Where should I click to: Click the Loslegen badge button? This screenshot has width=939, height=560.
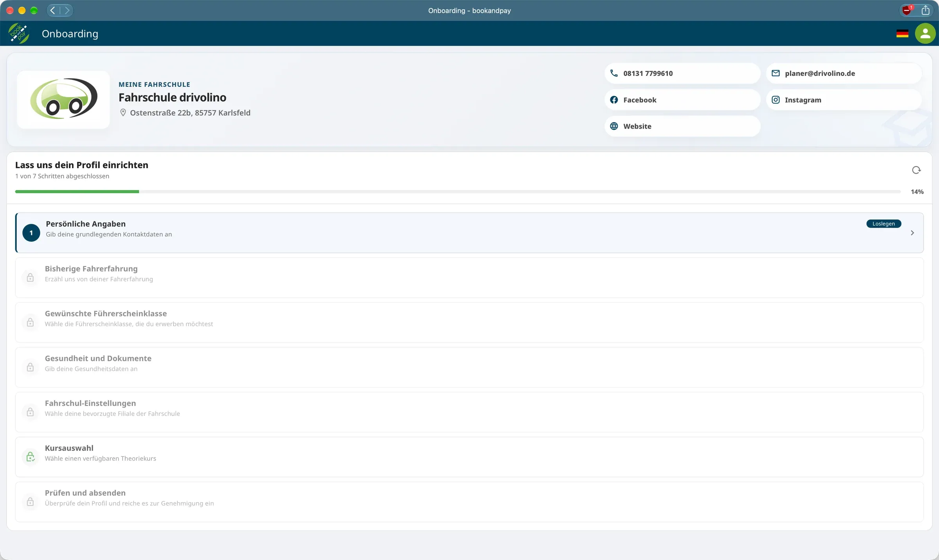883,224
